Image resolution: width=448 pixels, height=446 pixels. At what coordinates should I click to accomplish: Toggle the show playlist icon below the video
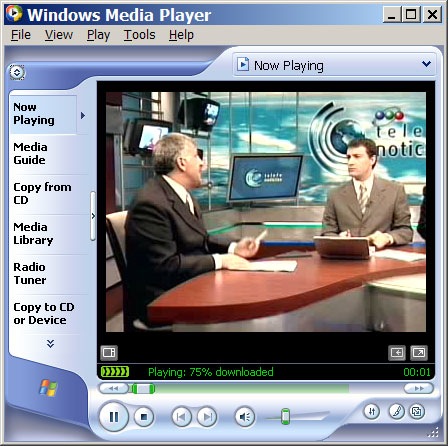coord(109,353)
